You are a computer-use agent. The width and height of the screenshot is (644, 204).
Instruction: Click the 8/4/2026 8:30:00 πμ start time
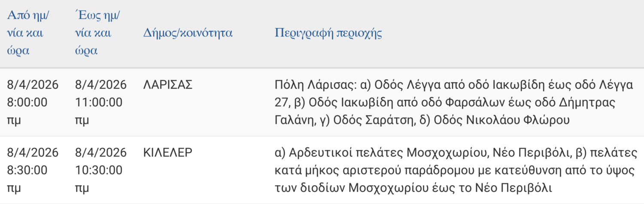tap(33, 170)
